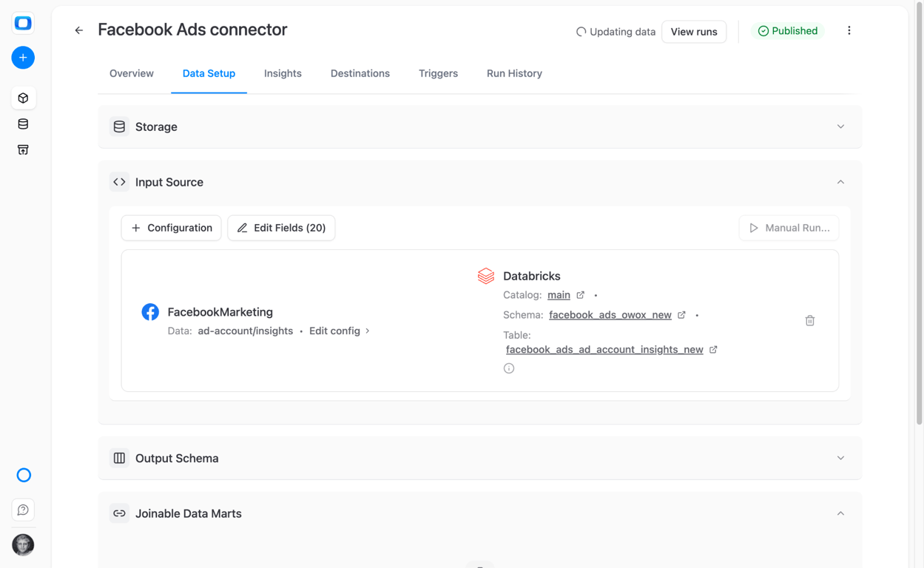Click the blue circle icon in the sidebar
Image resolution: width=924 pixels, height=568 pixels.
point(24,475)
